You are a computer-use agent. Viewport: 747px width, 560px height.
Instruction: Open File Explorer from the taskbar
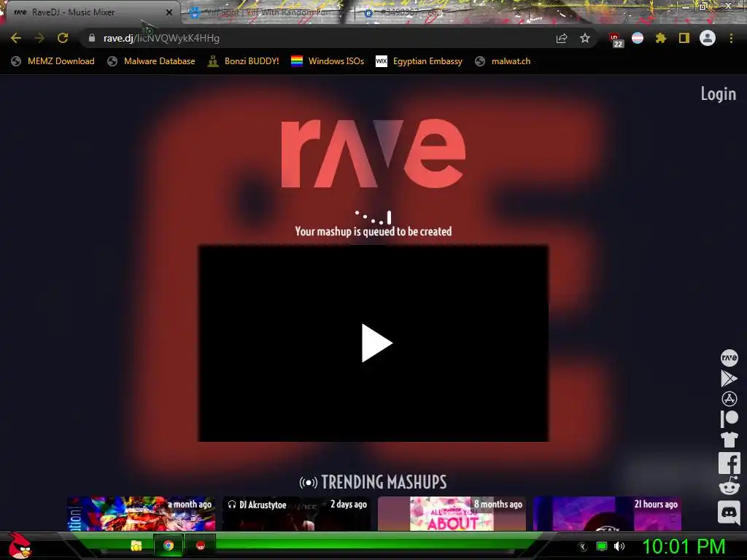136,545
